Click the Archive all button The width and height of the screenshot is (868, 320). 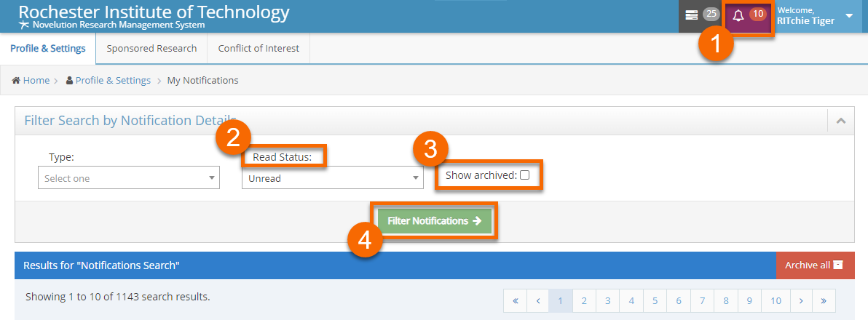coord(815,265)
